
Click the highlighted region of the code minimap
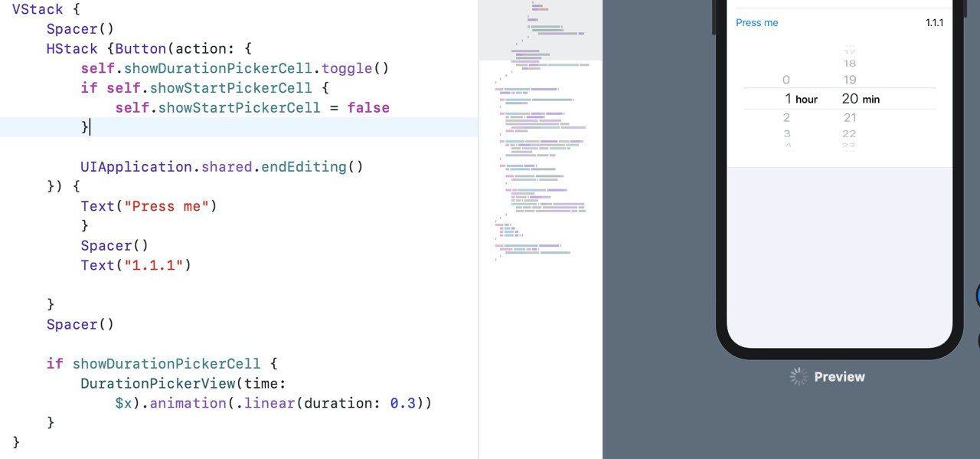pos(541,30)
